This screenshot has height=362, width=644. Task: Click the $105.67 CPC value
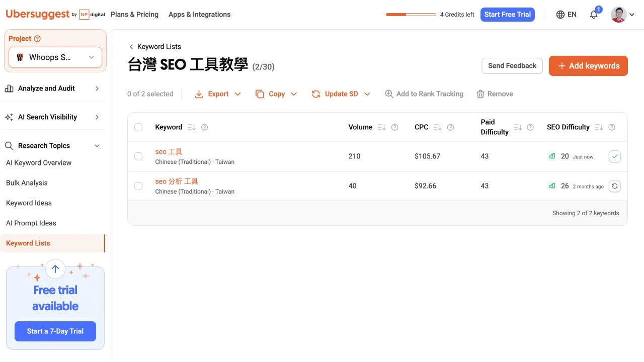tap(427, 156)
